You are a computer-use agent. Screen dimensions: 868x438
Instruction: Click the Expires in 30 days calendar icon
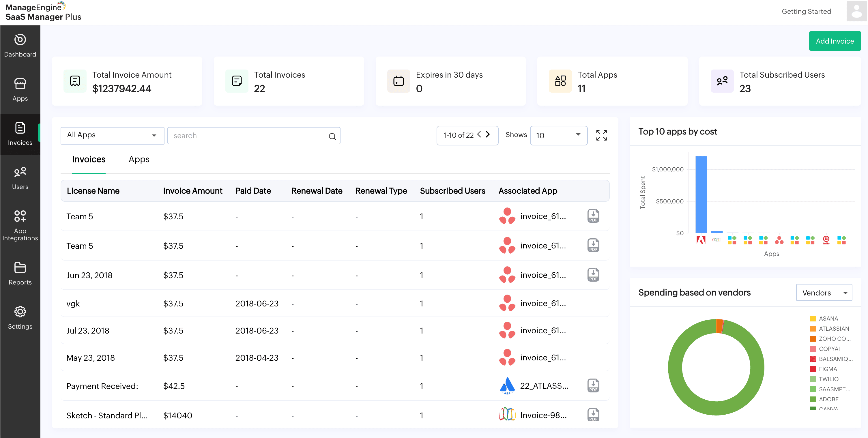click(399, 81)
